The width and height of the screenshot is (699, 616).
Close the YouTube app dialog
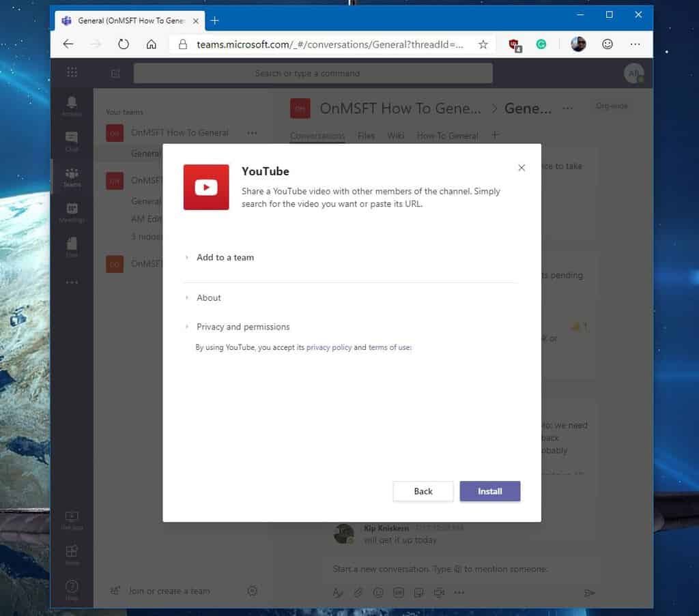coord(522,168)
